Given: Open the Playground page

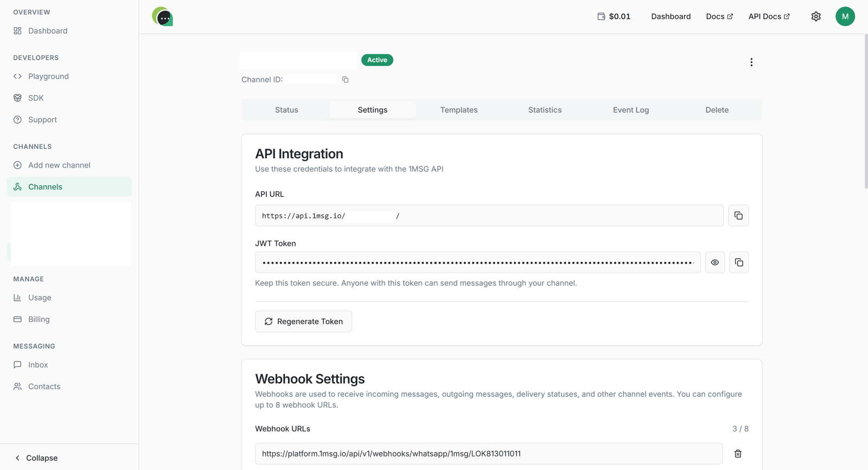Looking at the screenshot, I should pyautogui.click(x=69, y=76).
